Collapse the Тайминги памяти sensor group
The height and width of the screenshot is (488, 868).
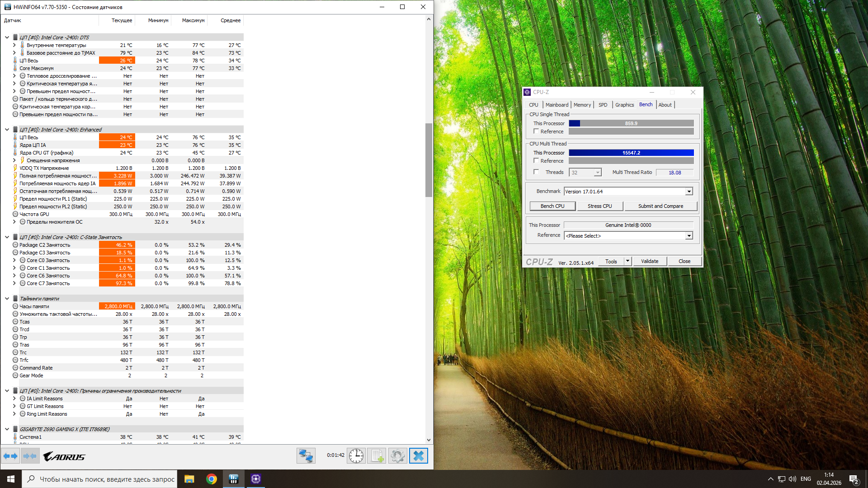pos(7,299)
